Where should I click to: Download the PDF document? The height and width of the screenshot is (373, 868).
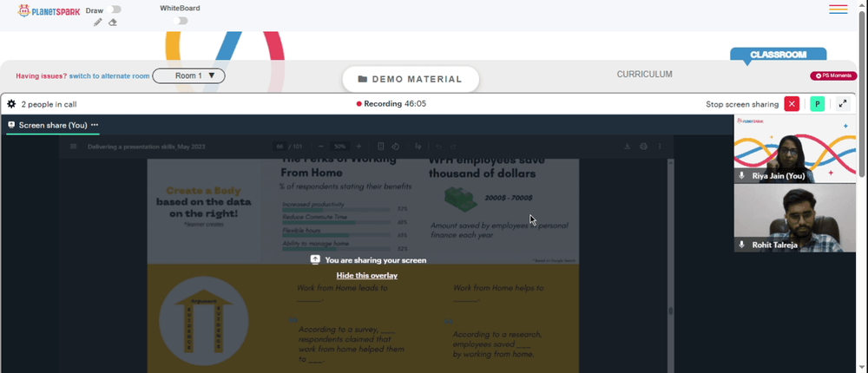pos(628,146)
